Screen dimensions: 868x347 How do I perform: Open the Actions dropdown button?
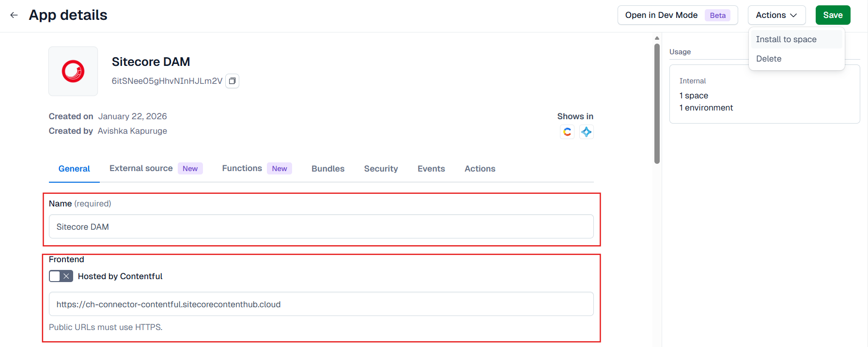point(776,15)
